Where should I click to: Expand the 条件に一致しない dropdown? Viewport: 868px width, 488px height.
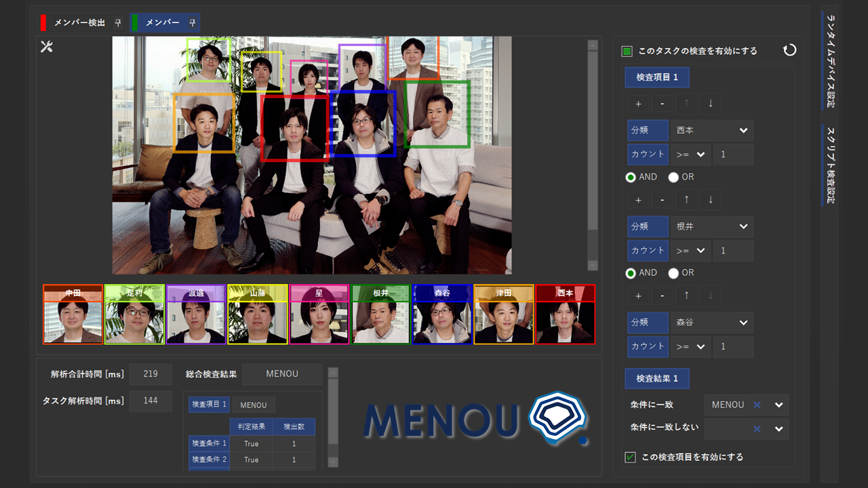[x=779, y=428]
